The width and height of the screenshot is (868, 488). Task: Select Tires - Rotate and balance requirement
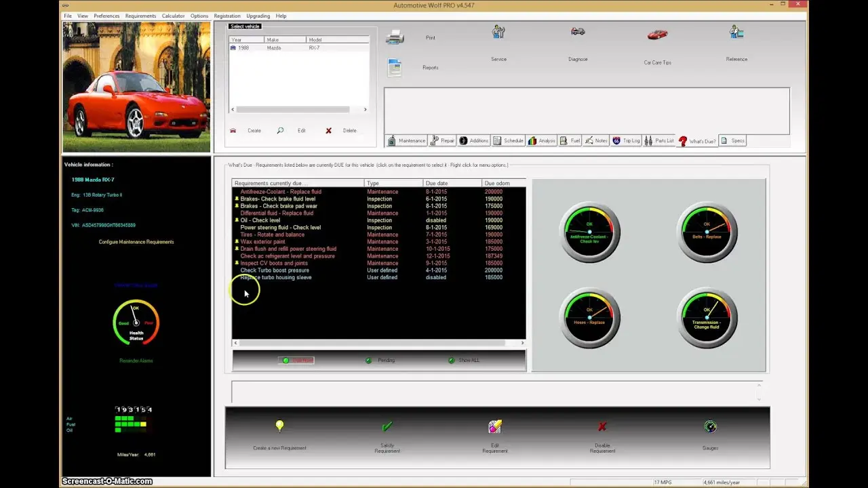[378, 235]
